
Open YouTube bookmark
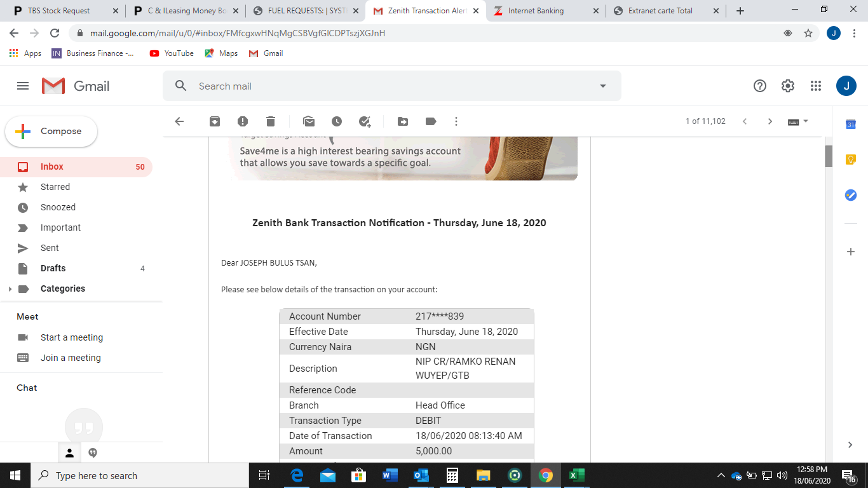[x=172, y=53]
